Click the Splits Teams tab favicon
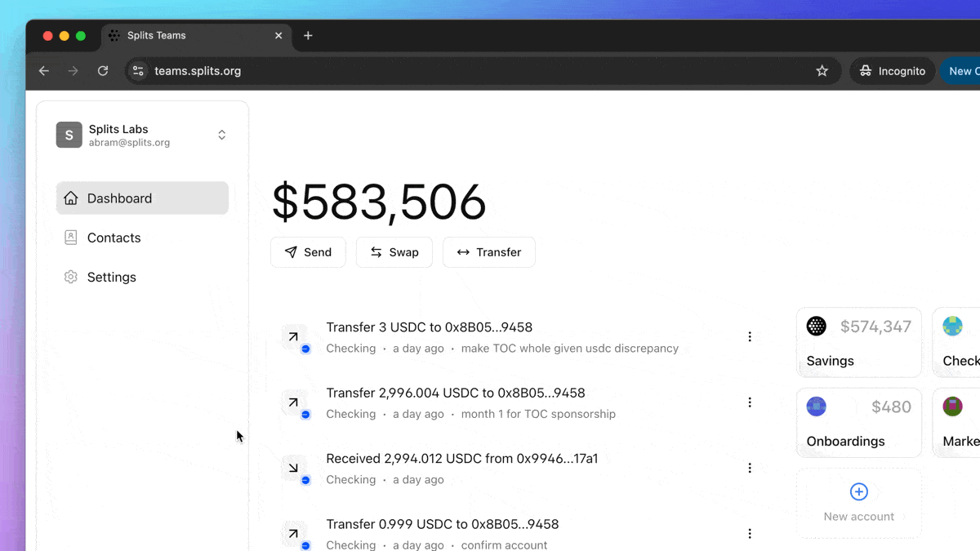This screenshot has width=980, height=551. tap(114, 36)
